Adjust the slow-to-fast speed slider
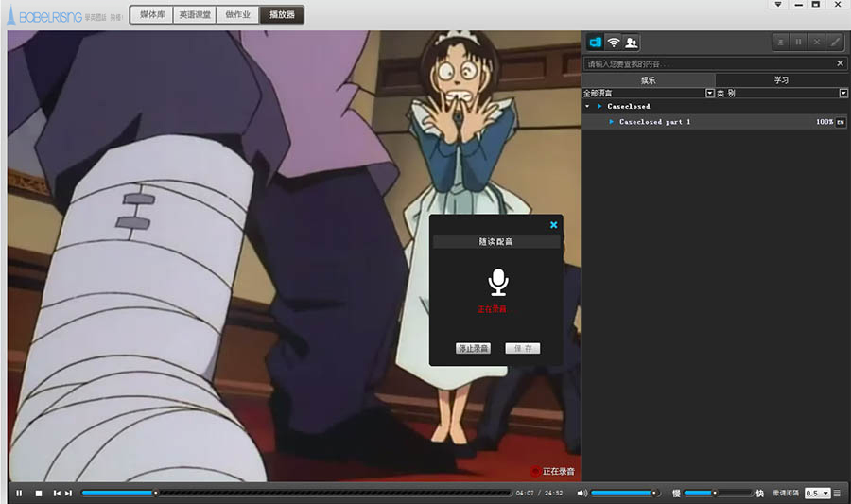 coord(719,493)
